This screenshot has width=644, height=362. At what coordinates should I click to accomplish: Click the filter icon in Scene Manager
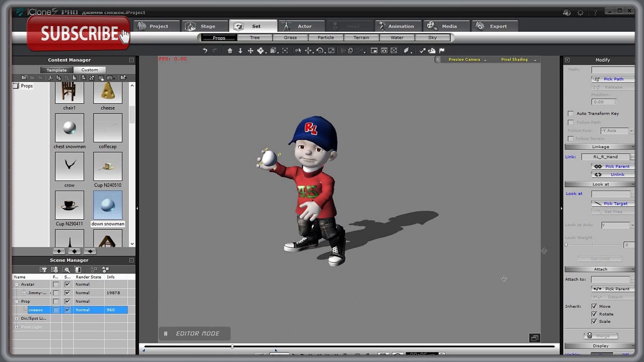point(44,269)
